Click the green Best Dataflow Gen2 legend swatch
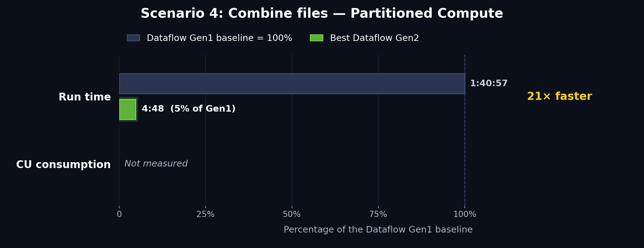 coord(316,38)
